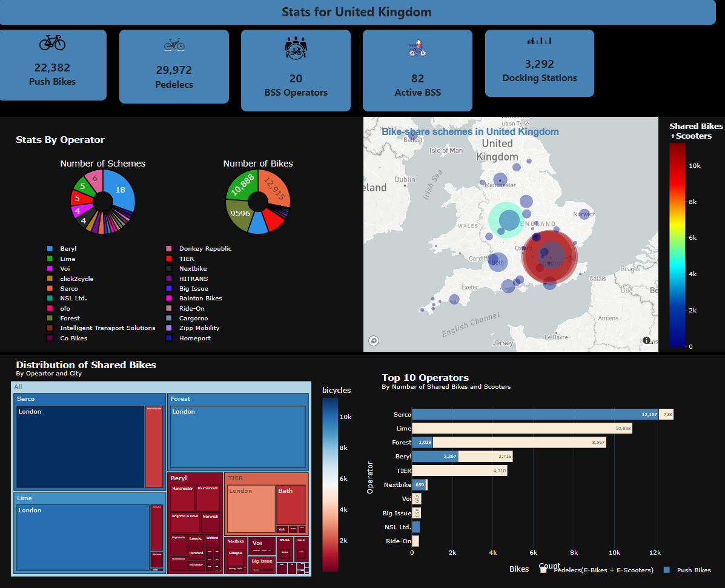Click the green 10,888 bikes pie slice
The width and height of the screenshot is (725, 588).
pyautogui.click(x=242, y=185)
